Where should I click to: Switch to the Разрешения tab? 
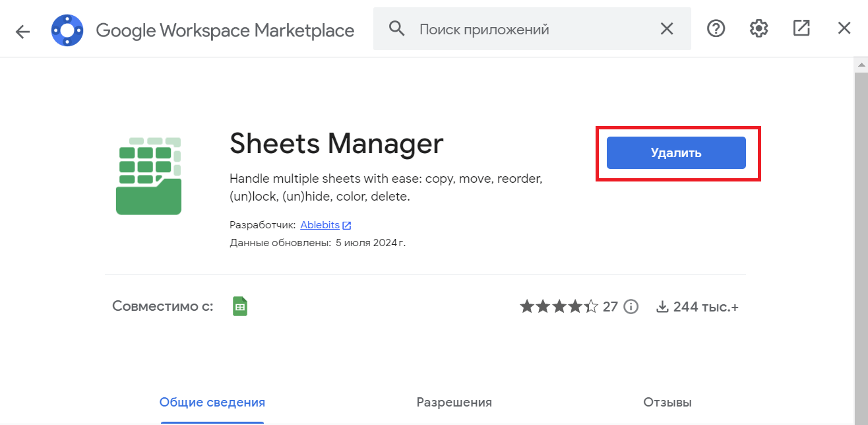(454, 402)
